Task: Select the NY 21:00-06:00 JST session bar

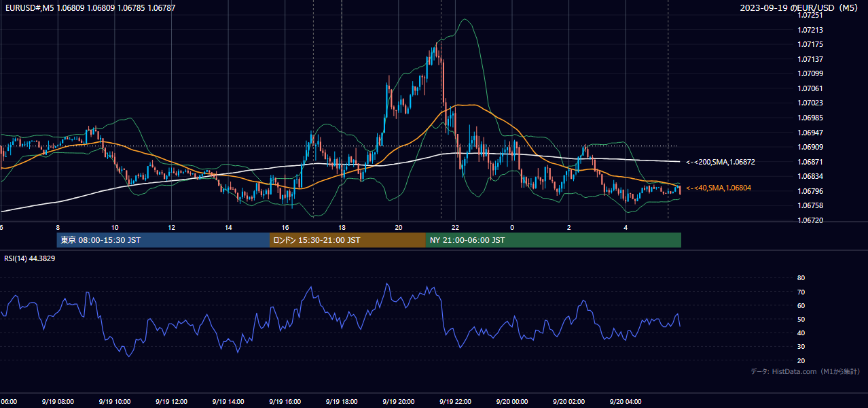Action: pos(554,240)
